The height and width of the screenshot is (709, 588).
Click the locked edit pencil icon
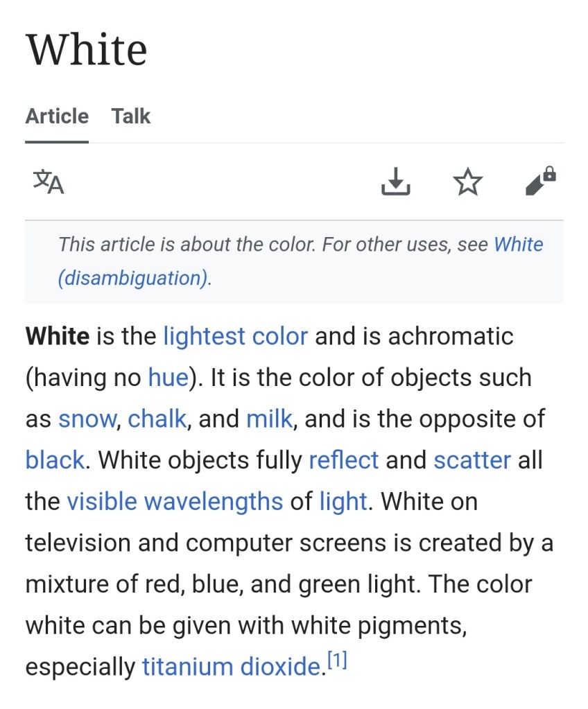(x=541, y=182)
